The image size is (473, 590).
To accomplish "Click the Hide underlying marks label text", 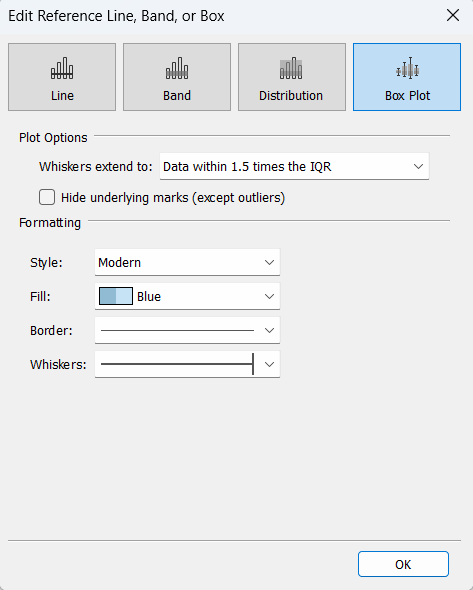I will click(173, 198).
